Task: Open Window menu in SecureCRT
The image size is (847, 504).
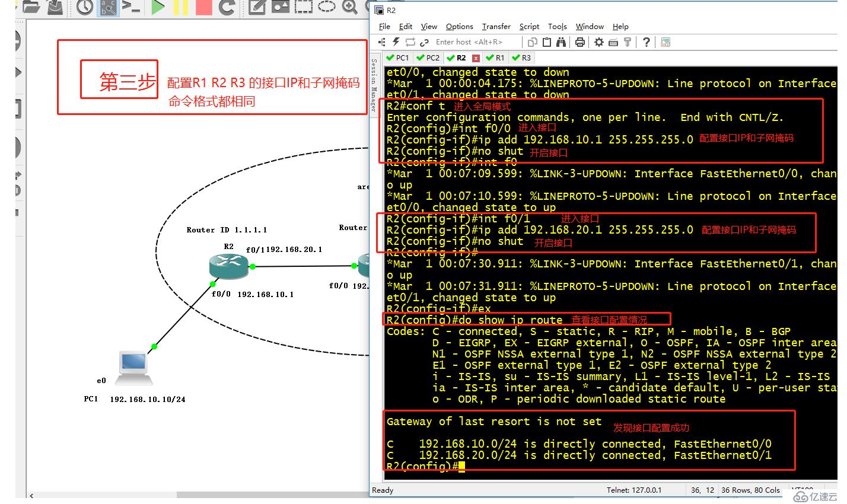Action: [590, 27]
